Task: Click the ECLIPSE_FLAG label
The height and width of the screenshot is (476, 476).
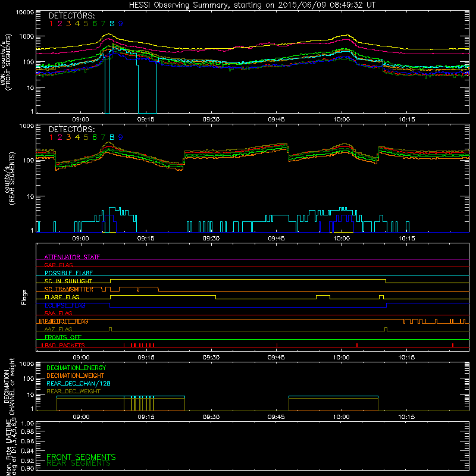Action: pyautogui.click(x=65, y=305)
